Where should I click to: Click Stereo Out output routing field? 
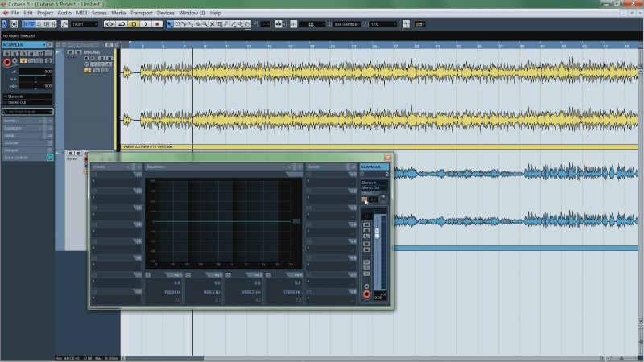click(x=27, y=102)
